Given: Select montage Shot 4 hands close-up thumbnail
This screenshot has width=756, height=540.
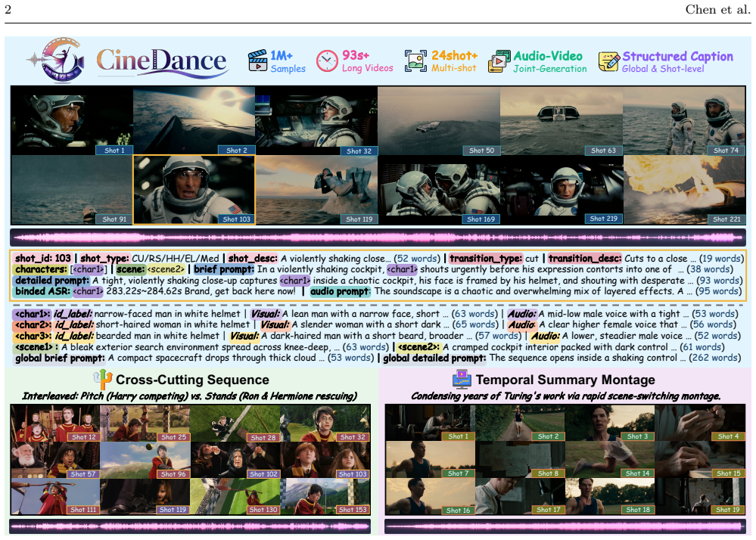Looking at the screenshot, I should coord(700,423).
